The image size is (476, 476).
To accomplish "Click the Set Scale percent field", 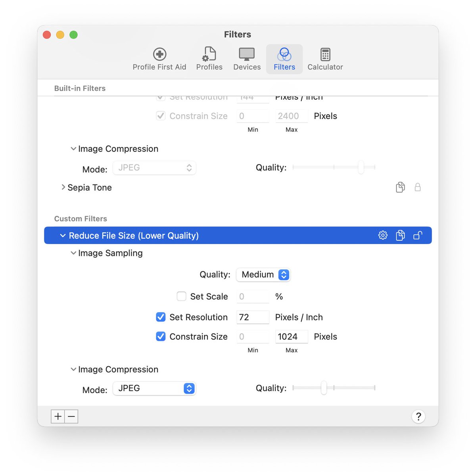I will (253, 297).
